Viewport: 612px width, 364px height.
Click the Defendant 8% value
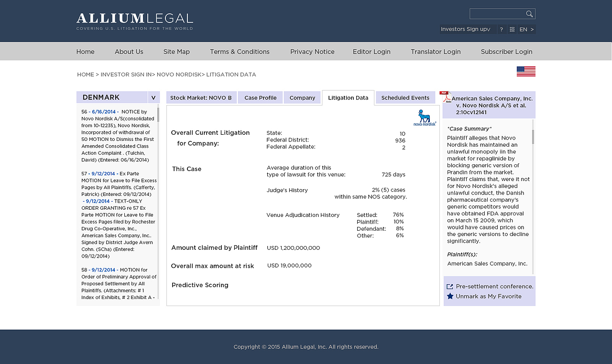click(400, 229)
